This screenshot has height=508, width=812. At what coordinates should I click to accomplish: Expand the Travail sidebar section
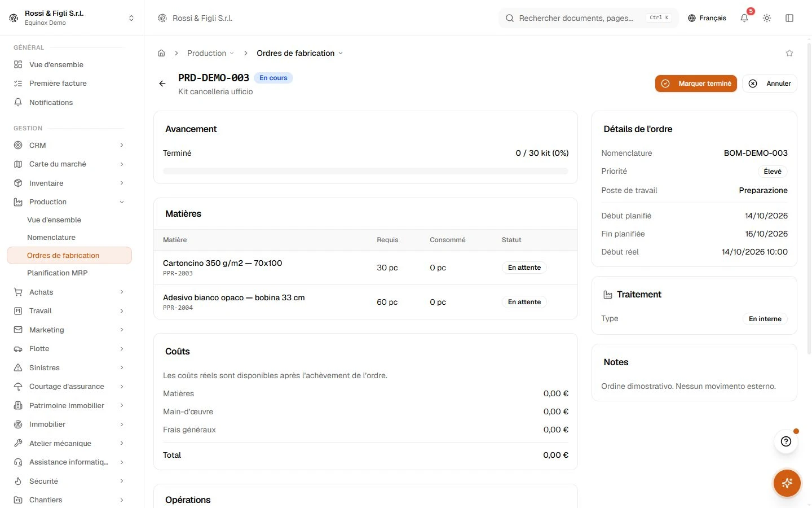point(69,311)
